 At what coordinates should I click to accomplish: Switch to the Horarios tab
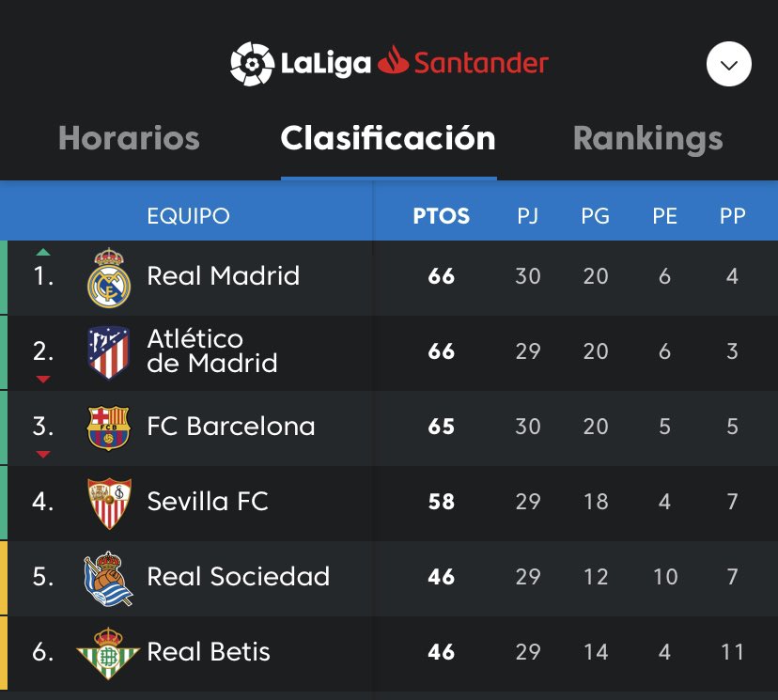click(129, 138)
